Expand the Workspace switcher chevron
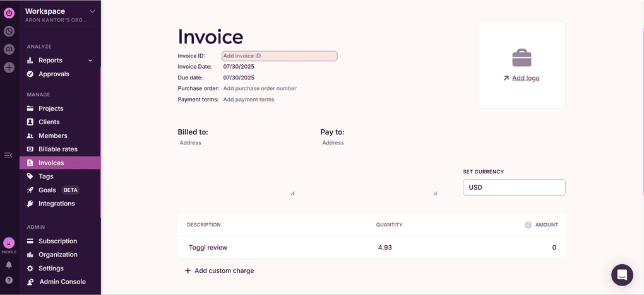 pyautogui.click(x=92, y=11)
